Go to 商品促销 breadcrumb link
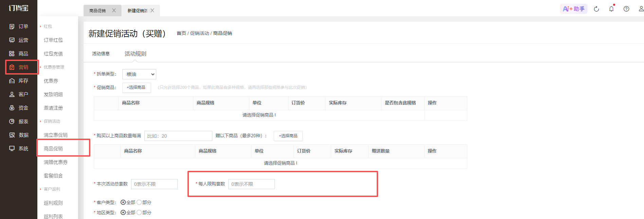 [223, 33]
